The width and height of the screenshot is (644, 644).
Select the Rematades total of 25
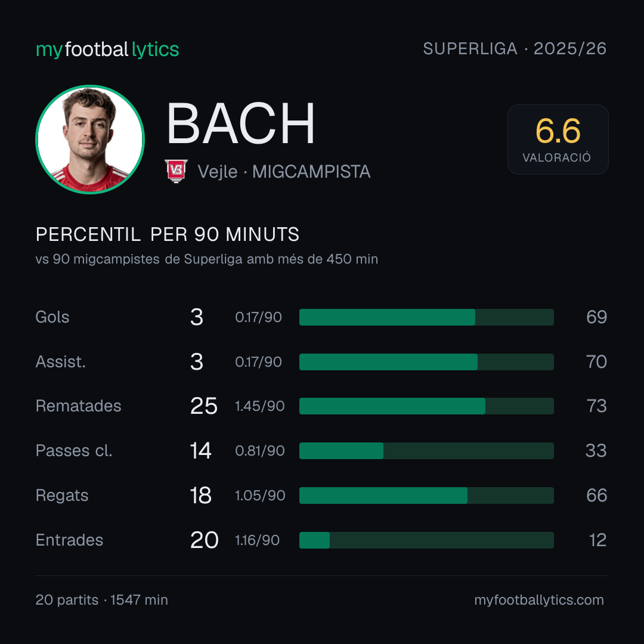(x=204, y=406)
